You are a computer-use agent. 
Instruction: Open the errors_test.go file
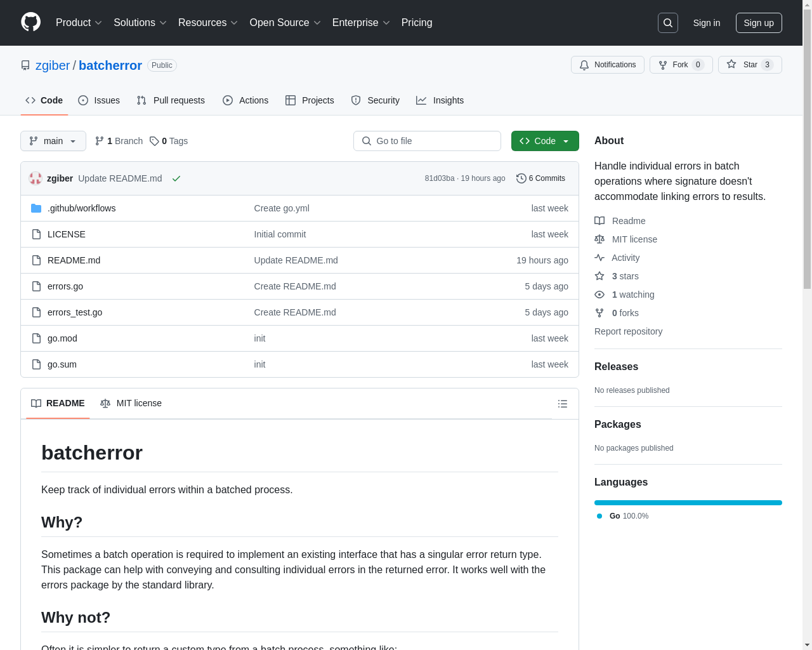pos(75,312)
